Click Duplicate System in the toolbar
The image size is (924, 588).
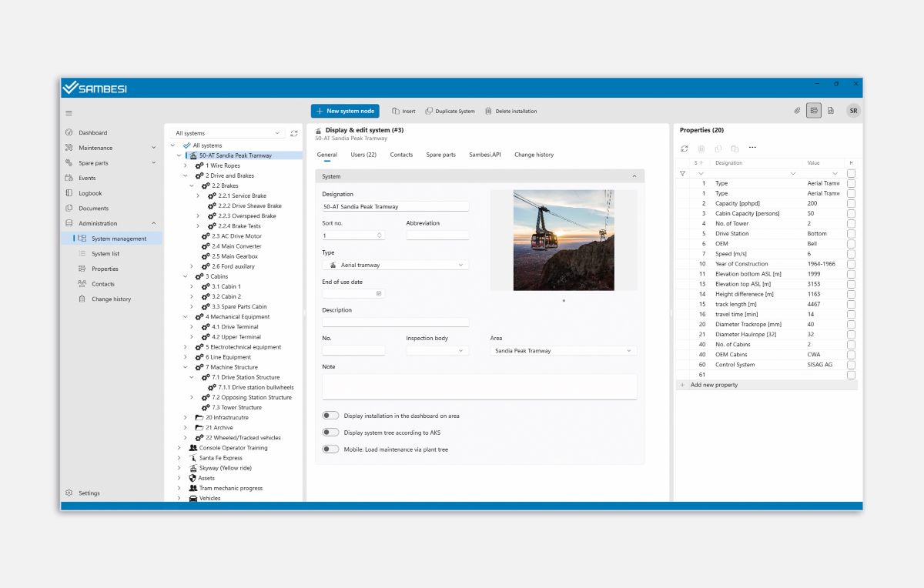[450, 111]
